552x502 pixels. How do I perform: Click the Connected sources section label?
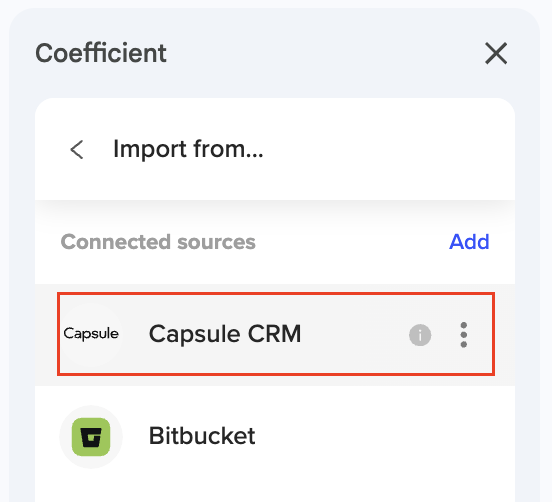pos(158,242)
